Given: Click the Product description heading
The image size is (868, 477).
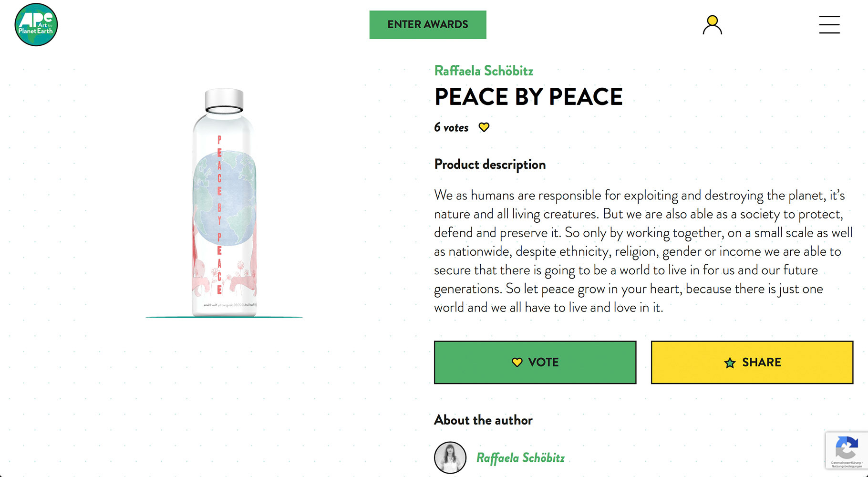Looking at the screenshot, I should point(490,165).
